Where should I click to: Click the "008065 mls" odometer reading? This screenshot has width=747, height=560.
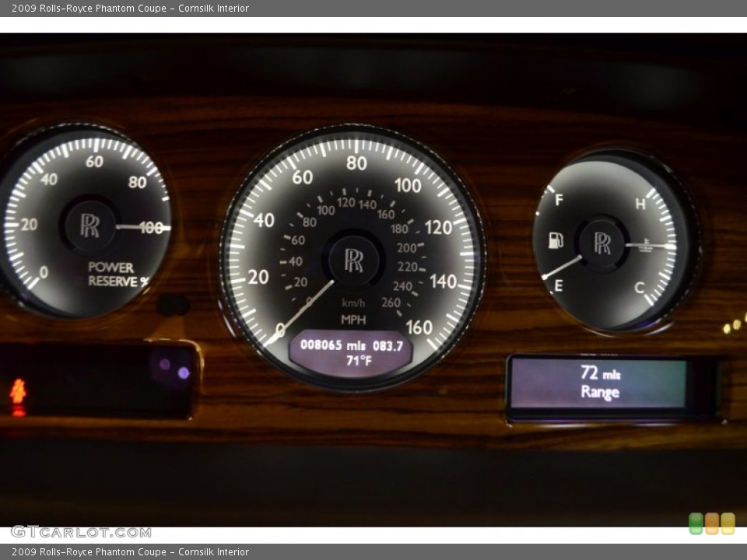tap(332, 345)
